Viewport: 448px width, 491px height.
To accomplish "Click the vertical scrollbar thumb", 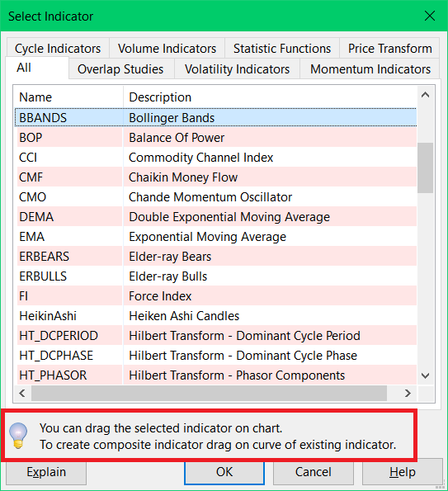I will point(425,168).
